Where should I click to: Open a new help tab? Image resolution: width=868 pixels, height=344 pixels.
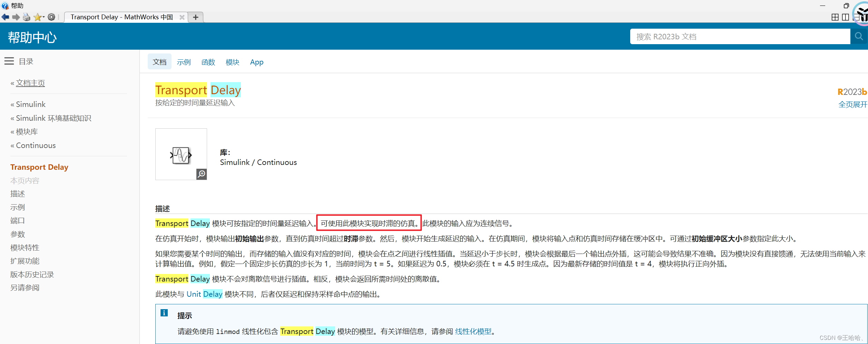[x=196, y=17]
